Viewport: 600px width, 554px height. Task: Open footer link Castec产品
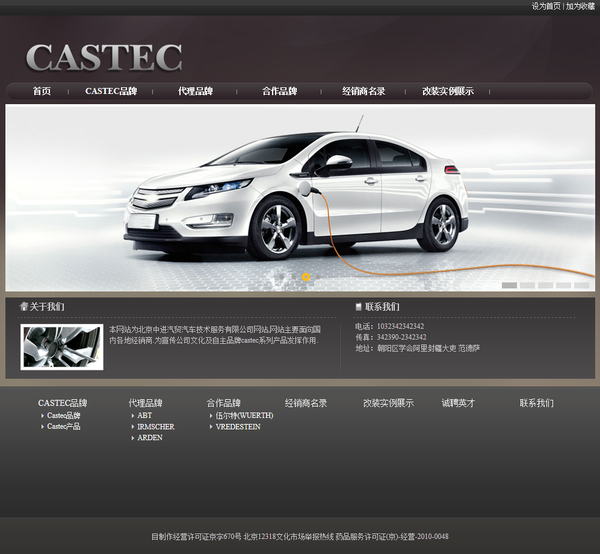tap(64, 426)
